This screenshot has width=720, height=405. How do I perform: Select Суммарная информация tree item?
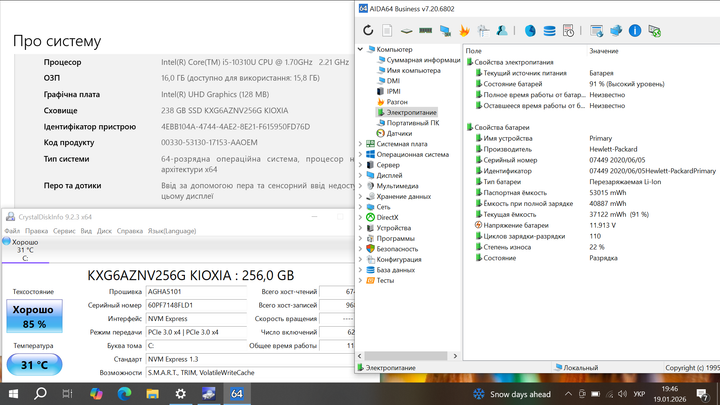[419, 60]
